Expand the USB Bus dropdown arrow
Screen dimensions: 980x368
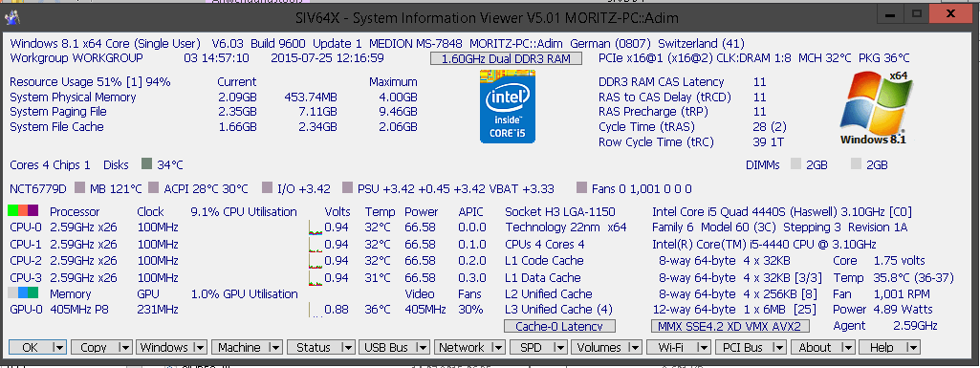click(423, 347)
